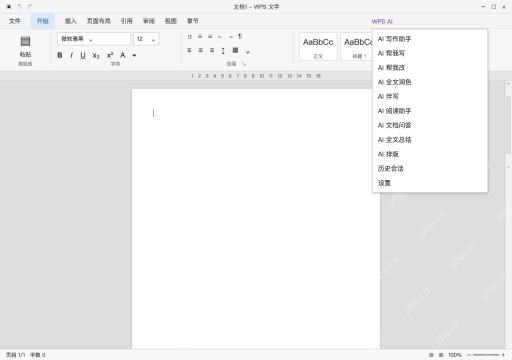This screenshot has height=360, width=512.
Task: Click the Paste (粘贴) clipboard icon
Action: click(25, 41)
